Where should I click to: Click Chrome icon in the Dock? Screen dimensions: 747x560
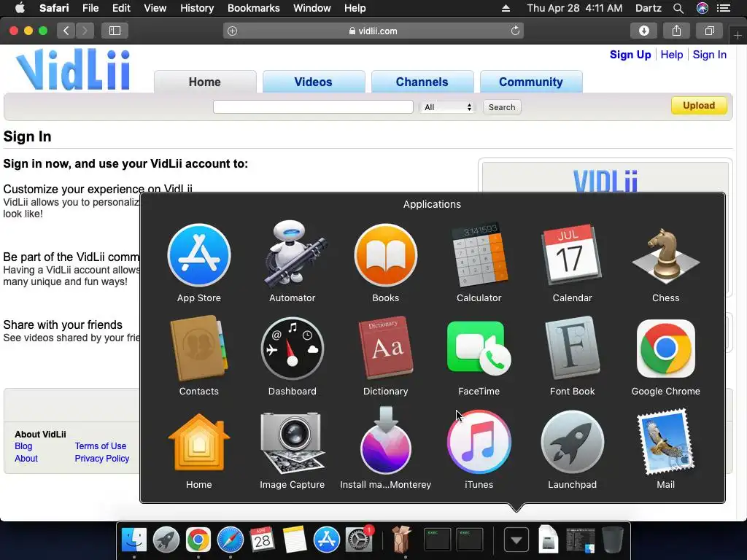click(198, 540)
